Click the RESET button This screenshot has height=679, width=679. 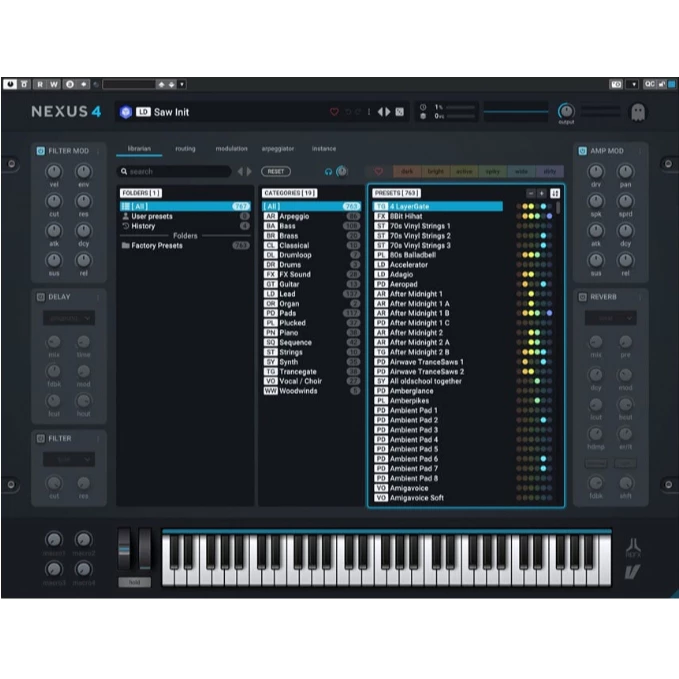pos(276,171)
